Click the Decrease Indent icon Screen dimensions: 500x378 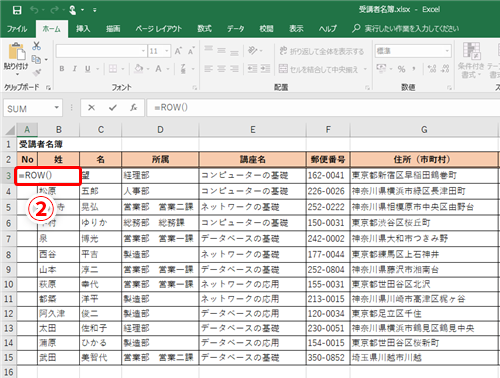(252, 69)
